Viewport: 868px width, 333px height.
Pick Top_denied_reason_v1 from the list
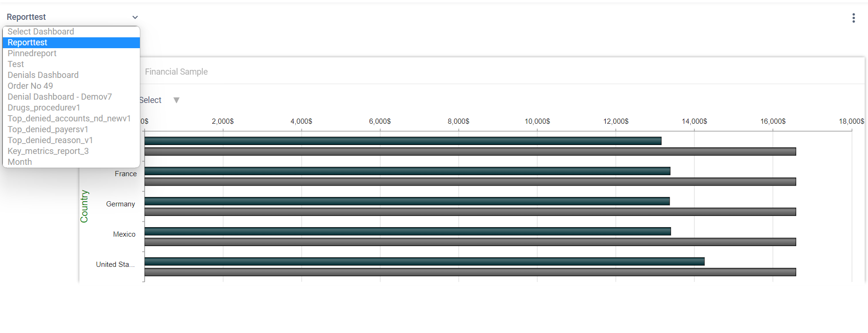pyautogui.click(x=50, y=140)
